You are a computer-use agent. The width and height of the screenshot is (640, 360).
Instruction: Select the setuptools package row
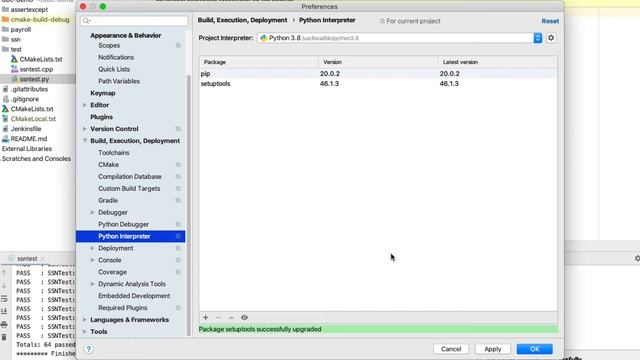tap(378, 84)
